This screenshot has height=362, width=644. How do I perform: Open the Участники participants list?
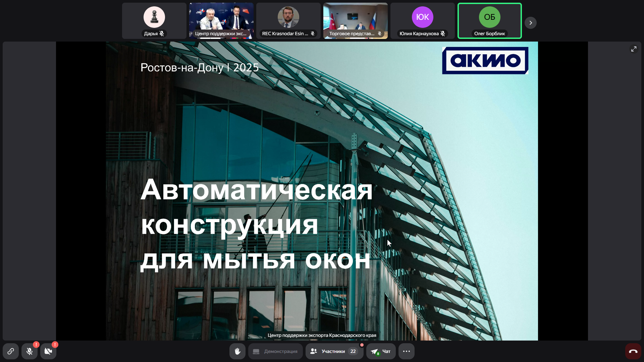pyautogui.click(x=334, y=351)
